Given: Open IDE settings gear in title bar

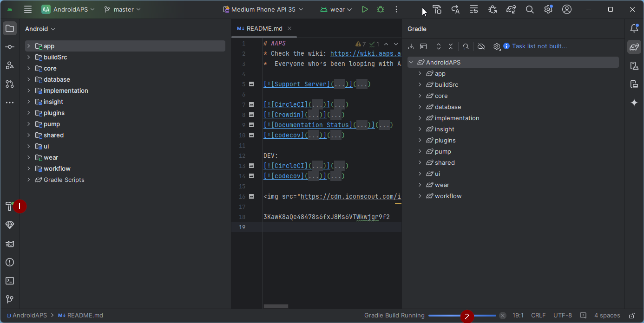Looking at the screenshot, I should (x=548, y=9).
